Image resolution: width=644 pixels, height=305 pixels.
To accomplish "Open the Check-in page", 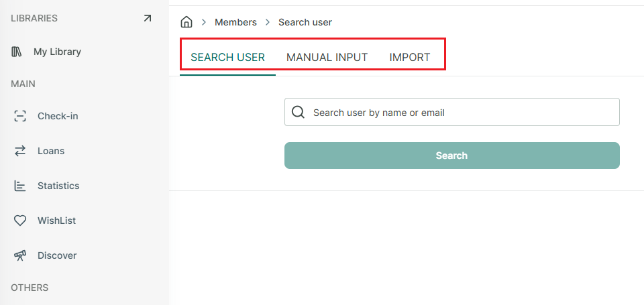I will point(58,116).
